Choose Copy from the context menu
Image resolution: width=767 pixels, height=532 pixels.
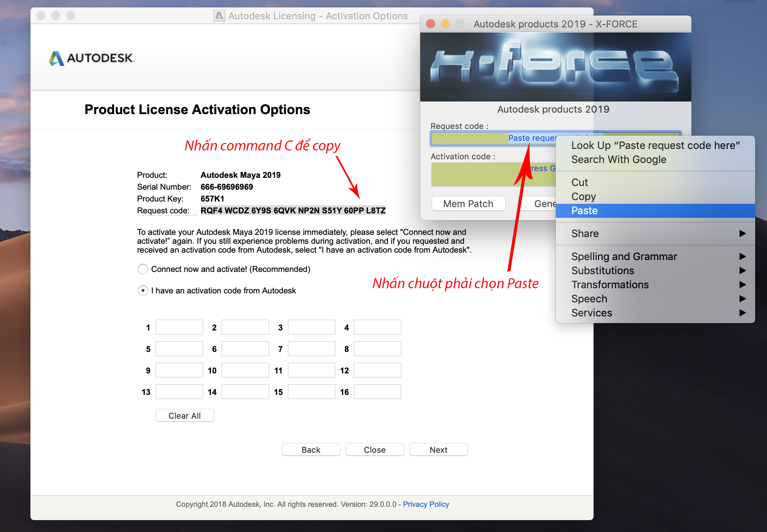[x=584, y=196]
